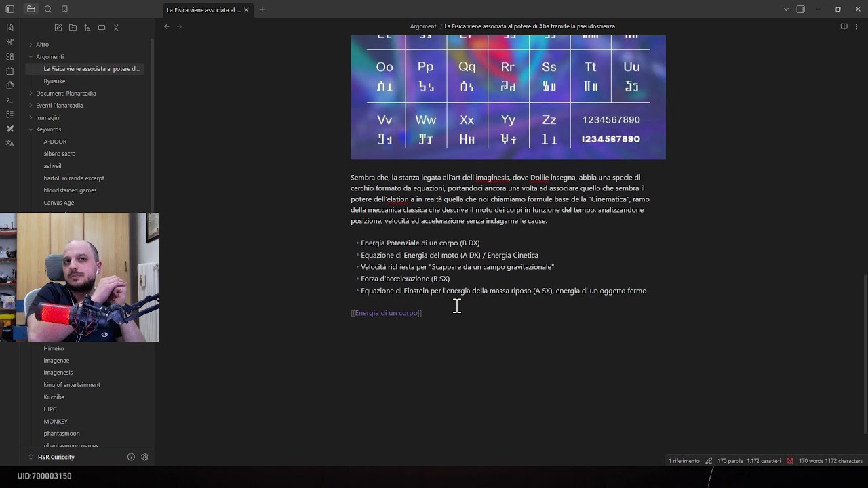Toggle the right sidebar
This screenshot has width=868, height=488.
coord(801,9)
